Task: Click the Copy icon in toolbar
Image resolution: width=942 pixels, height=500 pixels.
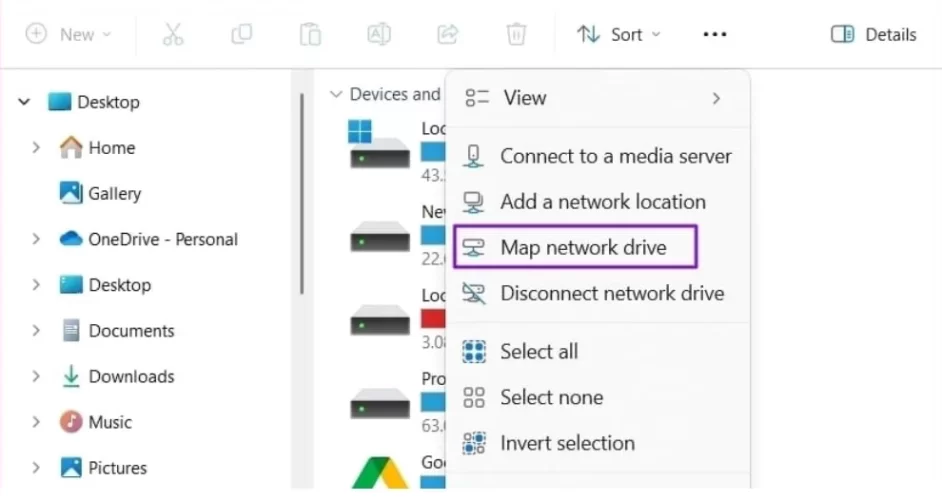Action: click(x=241, y=34)
